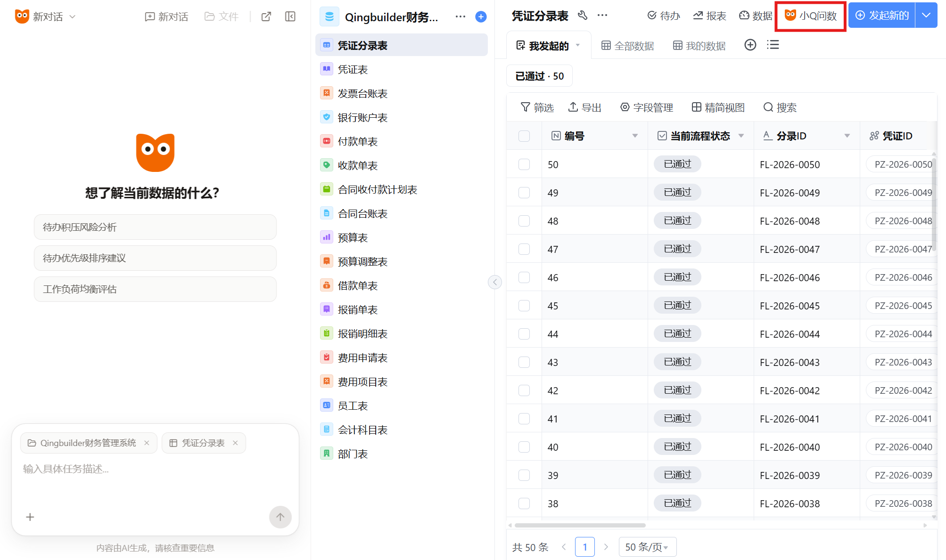
Task: Click the attachment plus in chat input
Action: pos(30,517)
